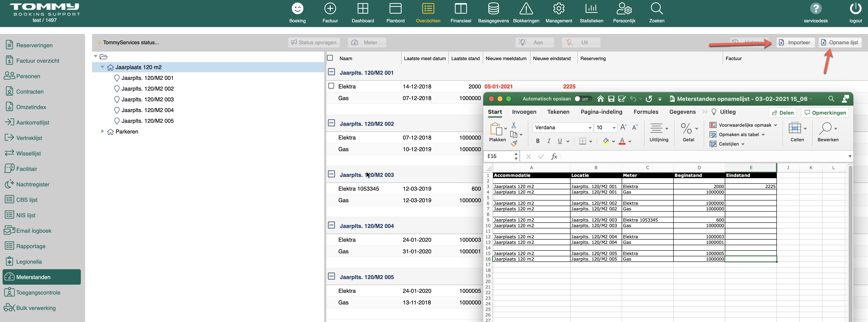Click the Meter button
Screen dimensions: 868x322
367,42
